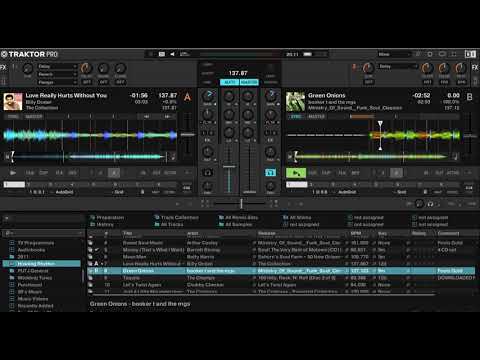This screenshot has width=480, height=360.
Task: Open the All Samples favorite
Action: coord(235,224)
